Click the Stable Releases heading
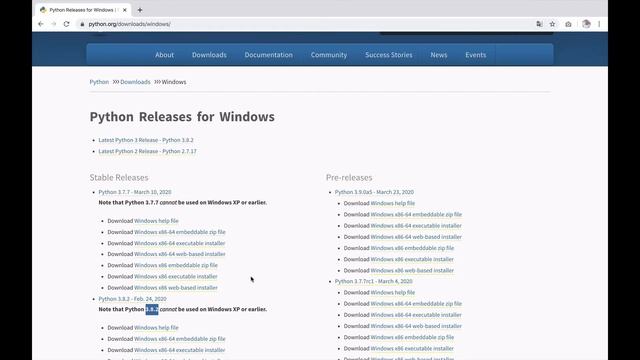The width and height of the screenshot is (640, 360). (x=119, y=178)
